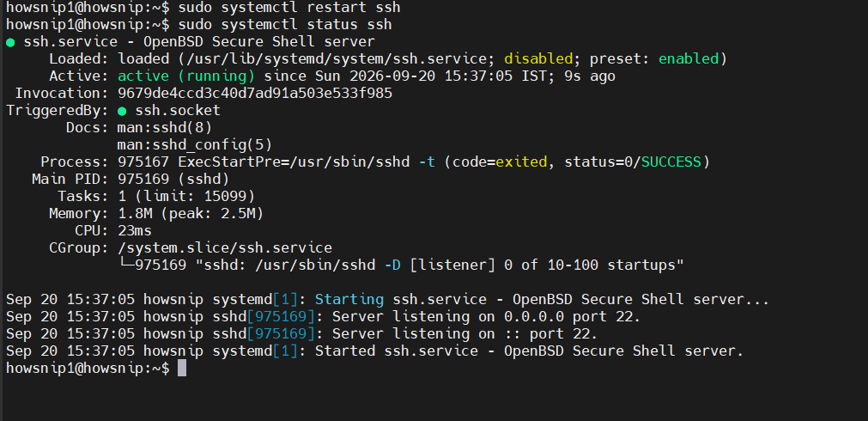Click the 'Loaded:' field label
This screenshot has width=868, height=421.
(79, 59)
